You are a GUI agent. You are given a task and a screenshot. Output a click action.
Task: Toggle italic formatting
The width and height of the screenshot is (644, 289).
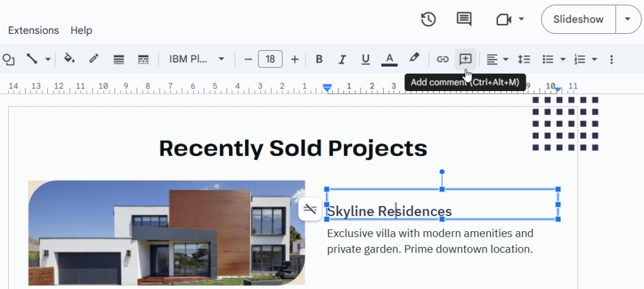pyautogui.click(x=342, y=59)
